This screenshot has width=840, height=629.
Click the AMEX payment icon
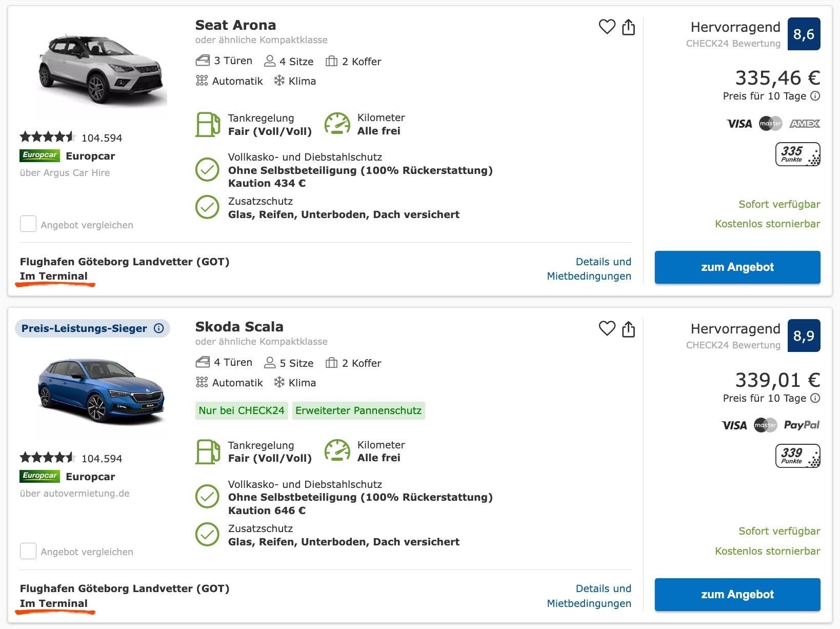pyautogui.click(x=805, y=124)
